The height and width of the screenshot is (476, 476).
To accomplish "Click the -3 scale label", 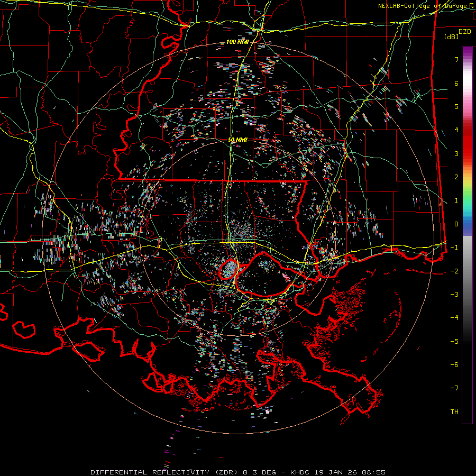I will click(454, 294).
